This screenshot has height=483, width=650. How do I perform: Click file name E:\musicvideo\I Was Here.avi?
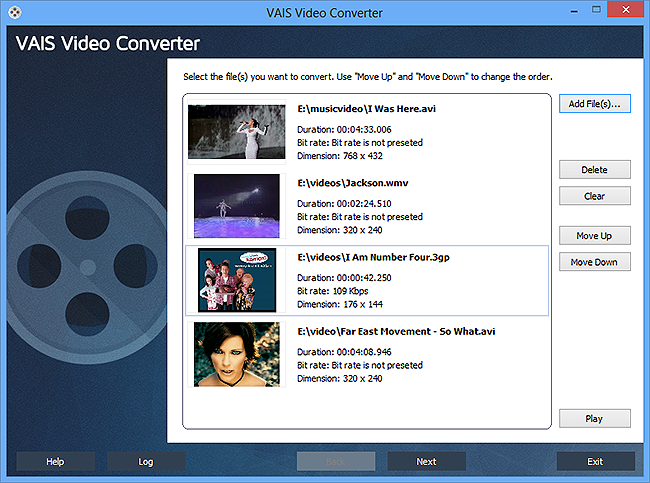coord(366,109)
